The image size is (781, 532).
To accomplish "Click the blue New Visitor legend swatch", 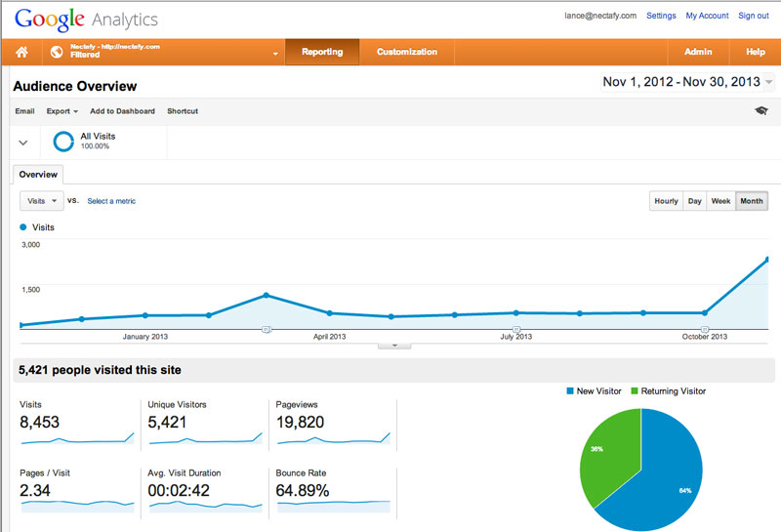I will pyautogui.click(x=570, y=391).
